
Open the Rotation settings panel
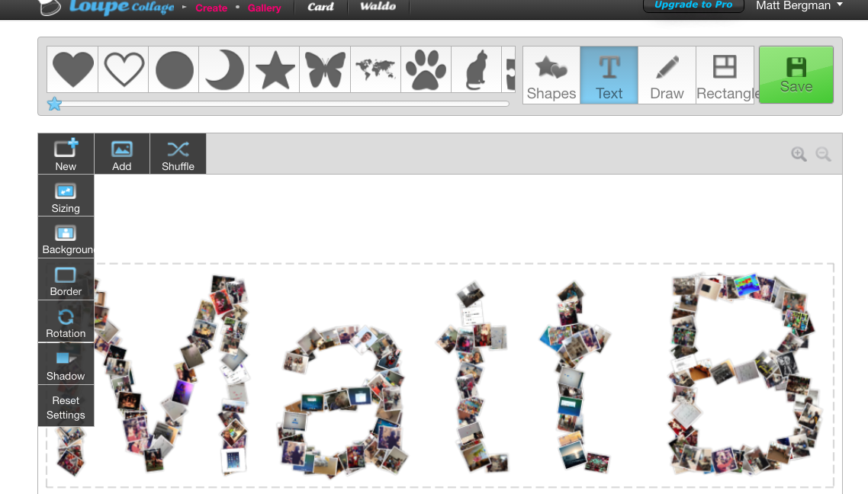click(66, 321)
